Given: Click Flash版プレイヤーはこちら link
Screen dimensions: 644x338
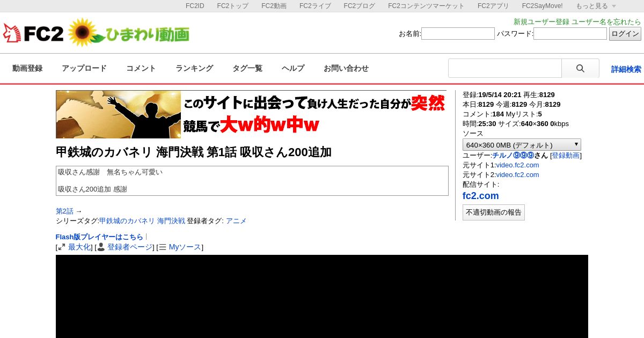Looking at the screenshot, I should pos(99,237).
